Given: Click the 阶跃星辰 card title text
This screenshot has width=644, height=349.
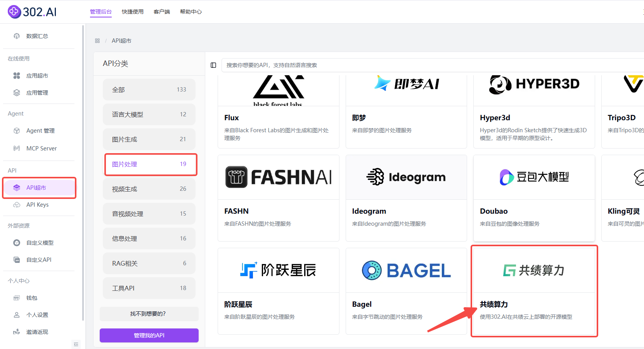Looking at the screenshot, I should click(x=238, y=304).
